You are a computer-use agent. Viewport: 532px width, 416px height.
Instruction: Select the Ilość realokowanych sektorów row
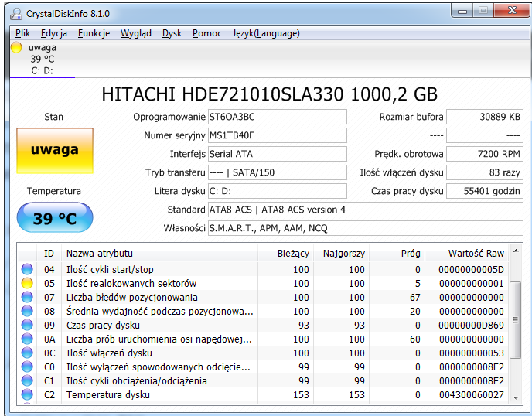tap(263, 283)
